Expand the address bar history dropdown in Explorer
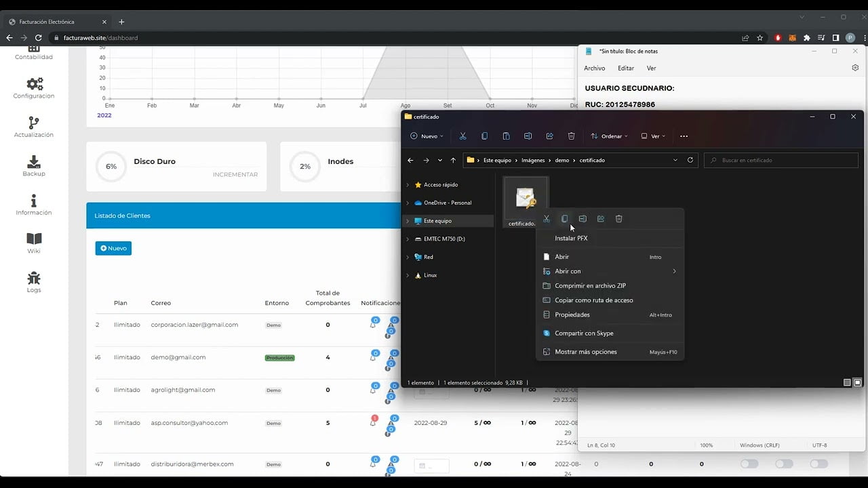 click(x=675, y=161)
